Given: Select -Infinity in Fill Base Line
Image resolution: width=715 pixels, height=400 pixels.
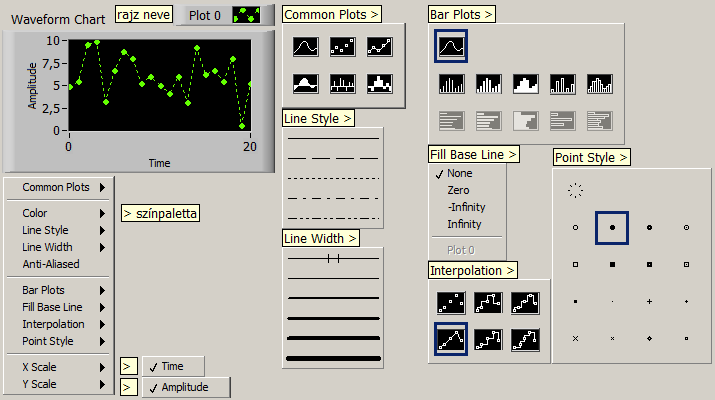Looking at the screenshot, I should pos(468,207).
